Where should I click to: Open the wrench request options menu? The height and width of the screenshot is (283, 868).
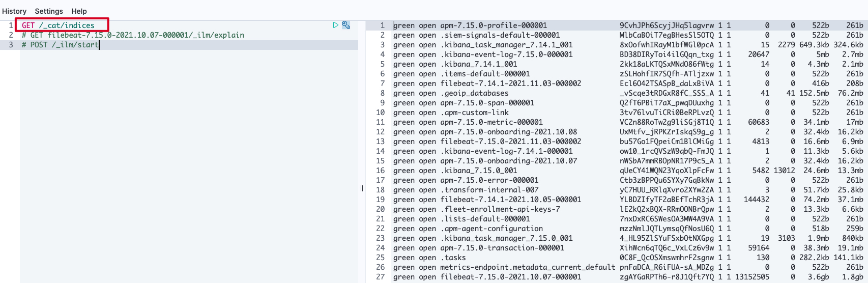pos(346,25)
